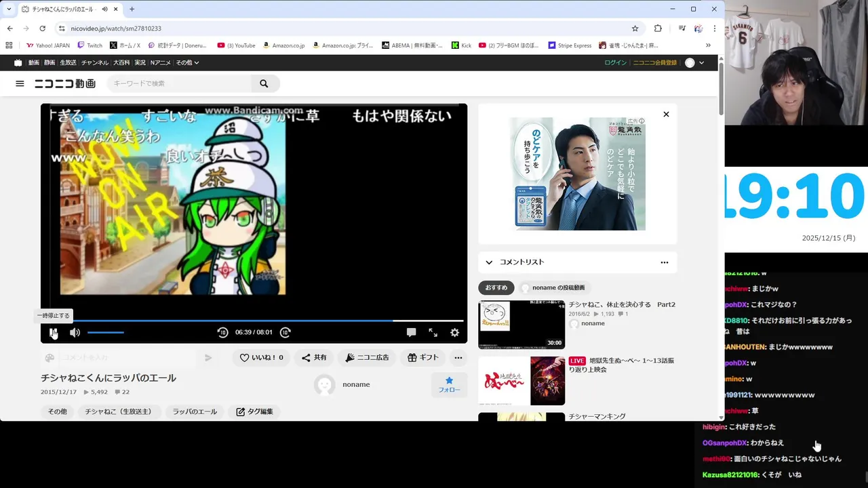Send comment arrow icon
The height and width of the screenshot is (488, 868).
tap(208, 358)
